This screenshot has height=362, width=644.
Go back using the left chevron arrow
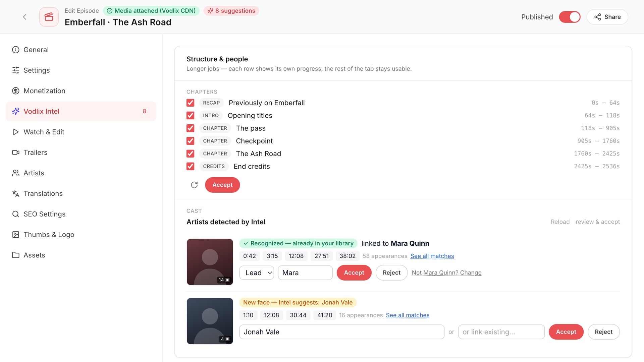point(24,17)
